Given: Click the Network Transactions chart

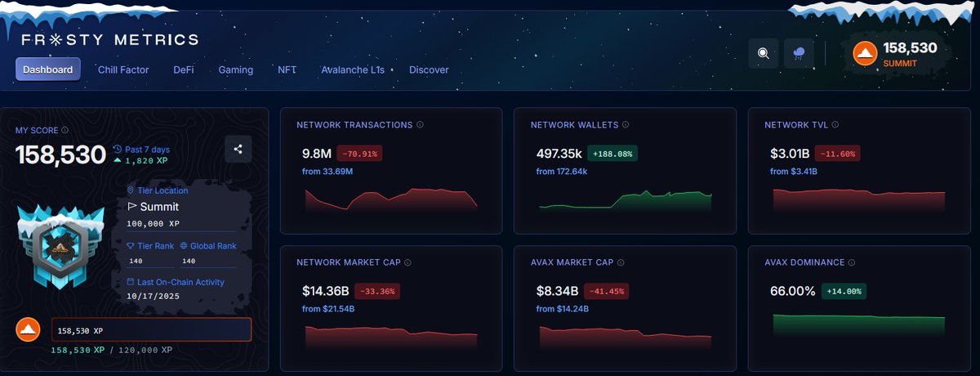Looking at the screenshot, I should tap(390, 201).
